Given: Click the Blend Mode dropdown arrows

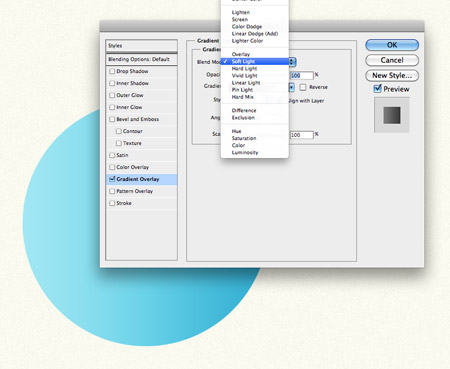Looking at the screenshot, I should [x=292, y=62].
